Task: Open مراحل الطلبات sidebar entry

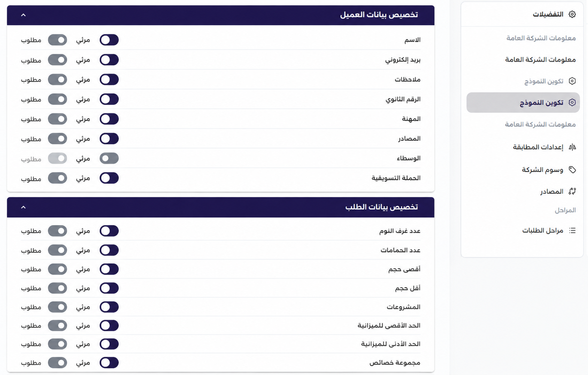Action: coord(543,230)
